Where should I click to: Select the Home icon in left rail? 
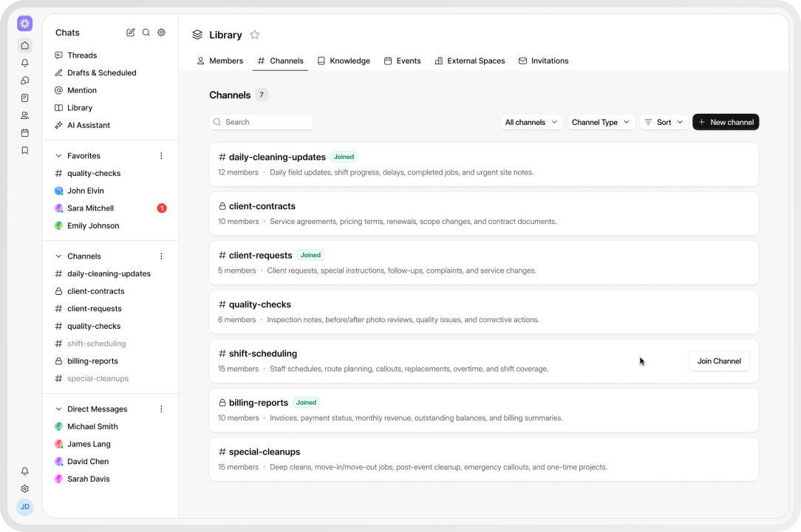pyautogui.click(x=24, y=45)
